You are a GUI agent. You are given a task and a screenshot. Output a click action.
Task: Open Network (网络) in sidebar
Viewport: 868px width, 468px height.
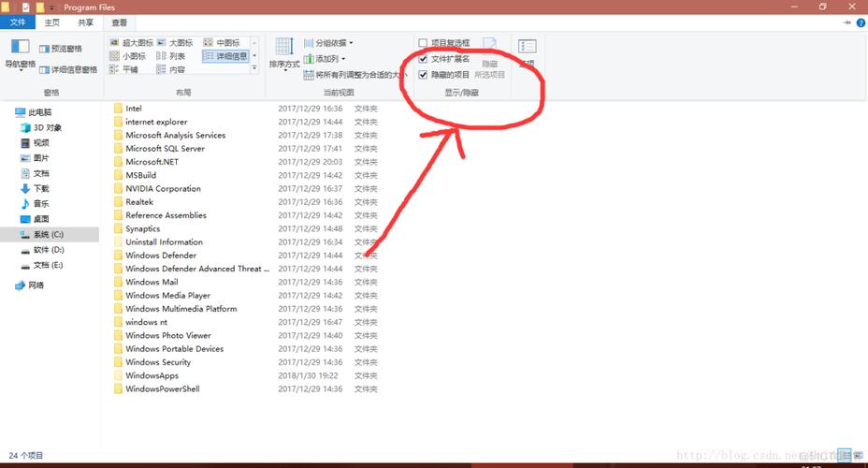pyautogui.click(x=30, y=285)
